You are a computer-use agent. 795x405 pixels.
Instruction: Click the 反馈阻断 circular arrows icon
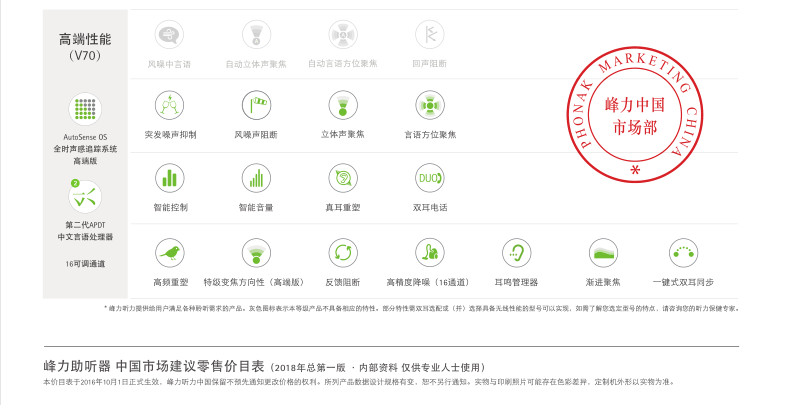tap(343, 252)
